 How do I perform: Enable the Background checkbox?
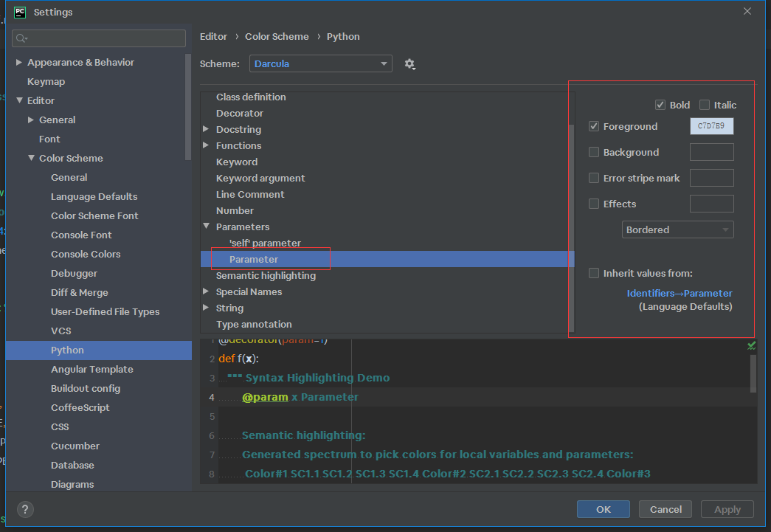point(594,153)
